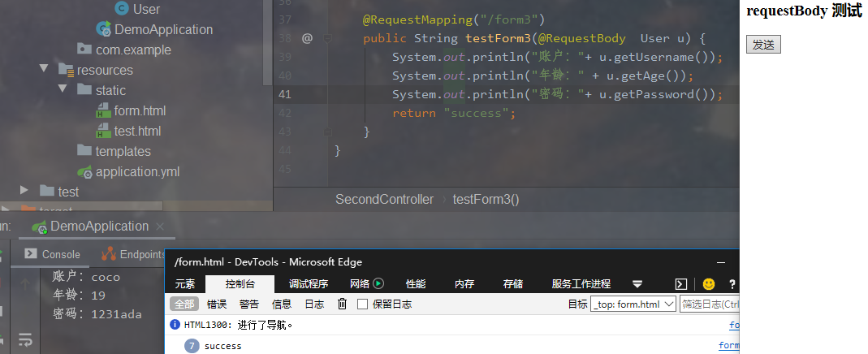This screenshot has width=868, height=354.
Task: Click the gutter @ icon at line 38
Action: (307, 38)
